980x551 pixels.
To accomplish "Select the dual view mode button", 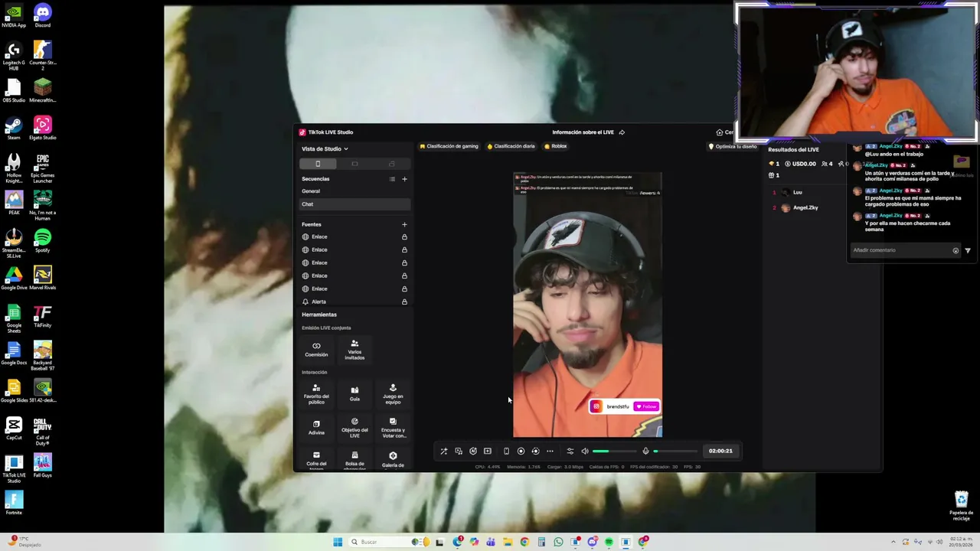I will [x=391, y=164].
